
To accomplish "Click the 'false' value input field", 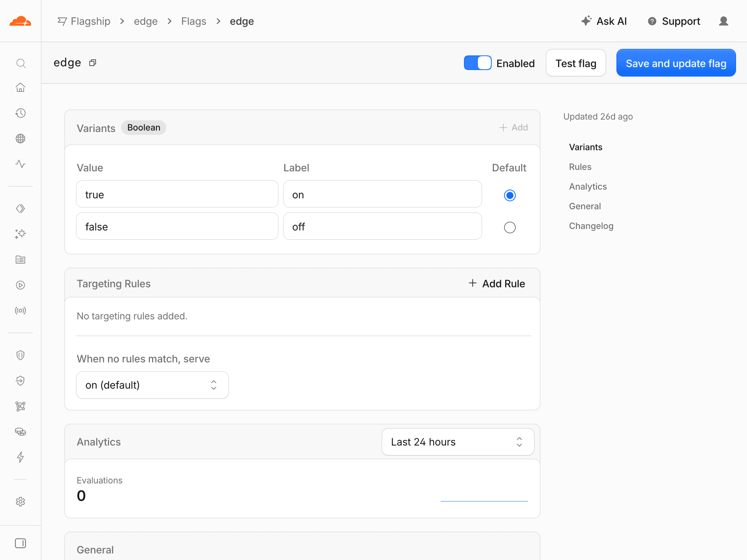I will (177, 226).
